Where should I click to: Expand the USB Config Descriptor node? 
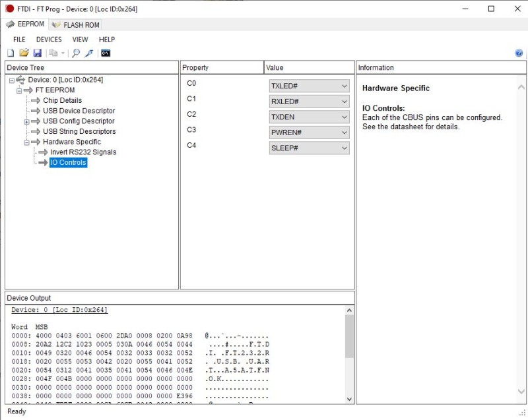tap(27, 121)
